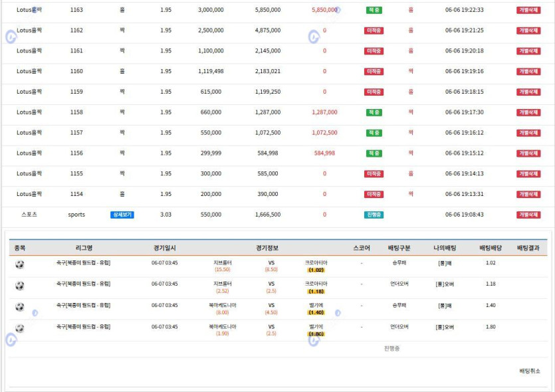
Task: Click the 경기일시 column header
Action: tap(164, 248)
